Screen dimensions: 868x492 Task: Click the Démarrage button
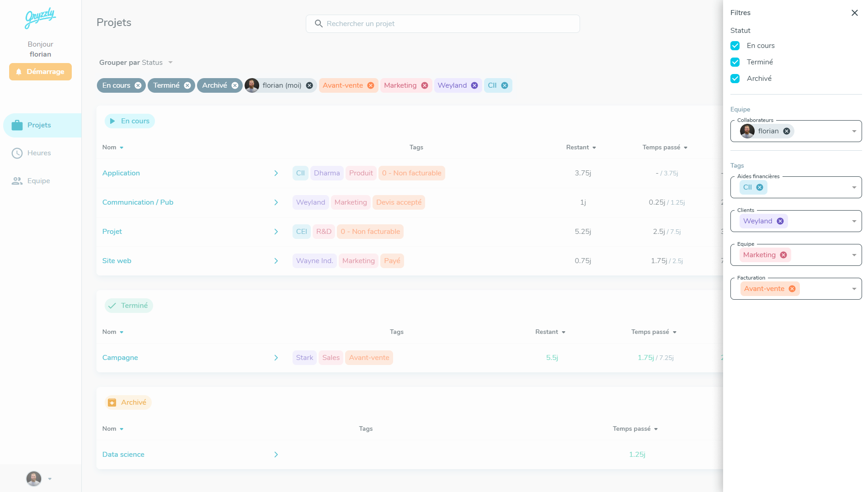coord(40,72)
